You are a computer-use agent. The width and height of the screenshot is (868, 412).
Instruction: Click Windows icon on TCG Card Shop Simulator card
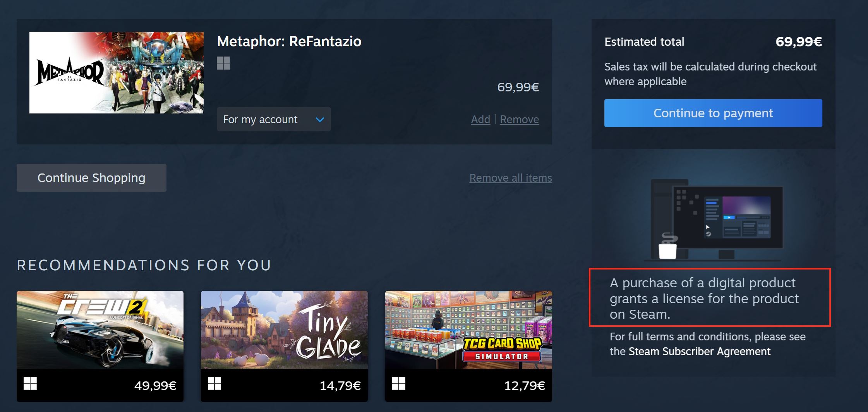coord(399,383)
